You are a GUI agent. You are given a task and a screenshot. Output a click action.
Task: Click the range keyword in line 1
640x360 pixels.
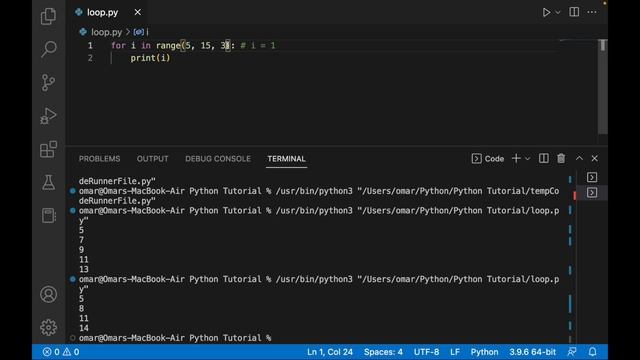[168, 45]
